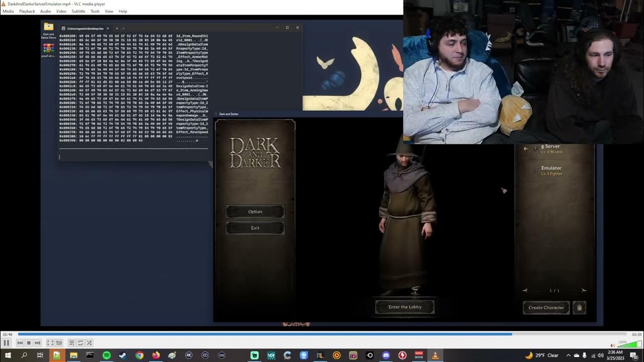Viewport: 644px width, 362px height.
Task: Open the Video menu
Action: 61,11
